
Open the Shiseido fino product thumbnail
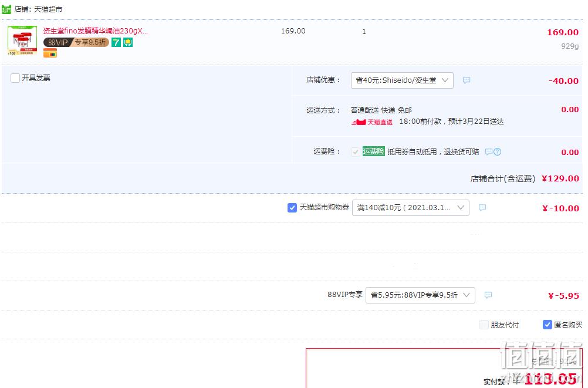click(22, 41)
